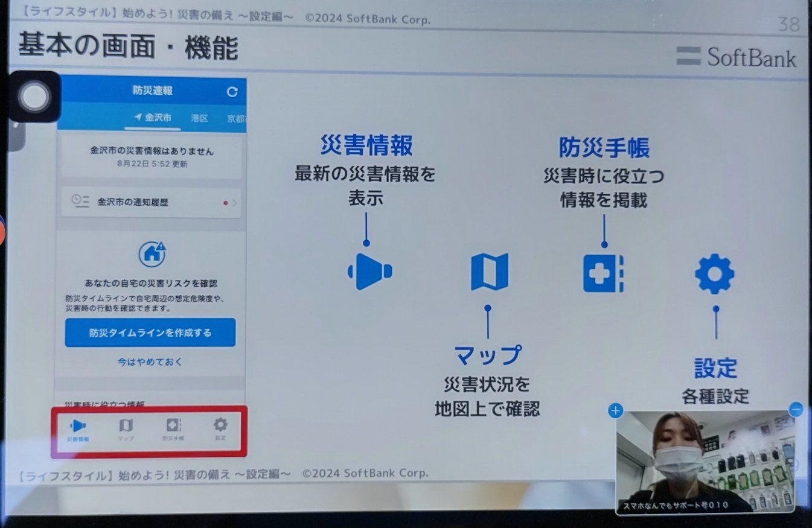Screen dimensions: 812x528
Task: Select the presenter video thumbnail
Action: coord(705,462)
